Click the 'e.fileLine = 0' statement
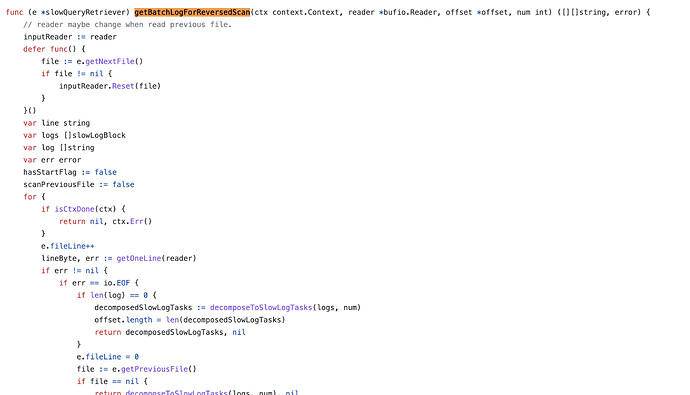This screenshot has height=395, width=690. pos(108,357)
